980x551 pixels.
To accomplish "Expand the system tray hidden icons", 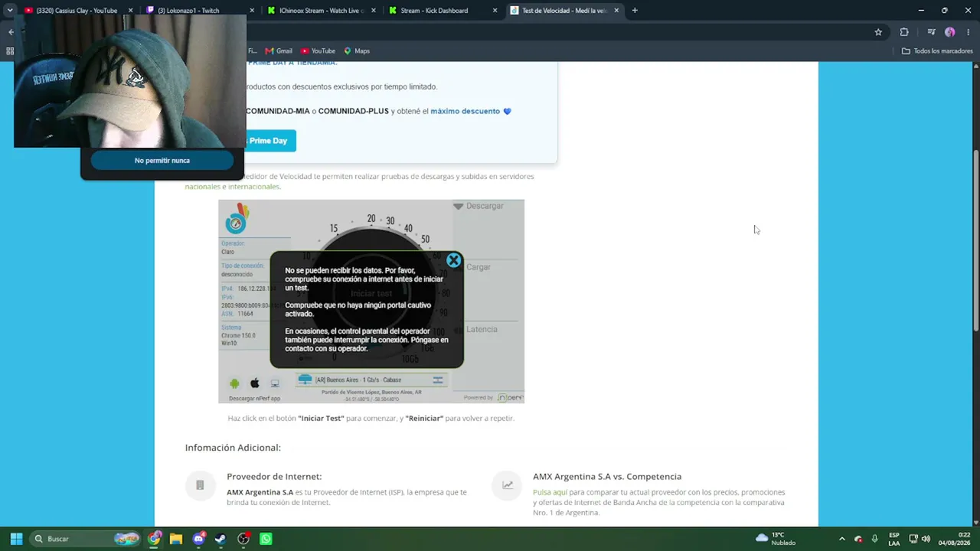I will click(x=841, y=539).
